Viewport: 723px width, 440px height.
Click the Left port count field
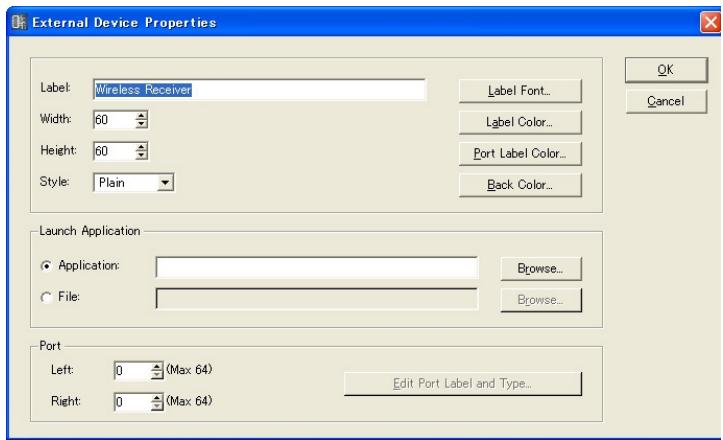(132, 370)
